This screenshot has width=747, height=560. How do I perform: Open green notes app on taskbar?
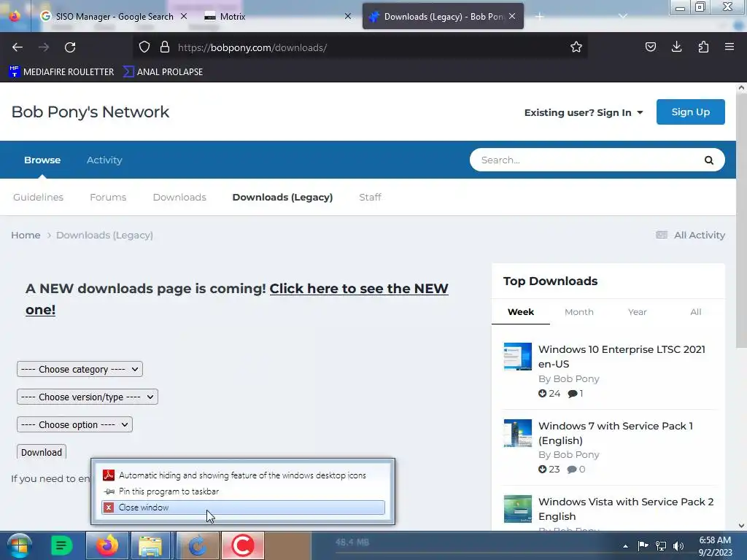[61, 545]
